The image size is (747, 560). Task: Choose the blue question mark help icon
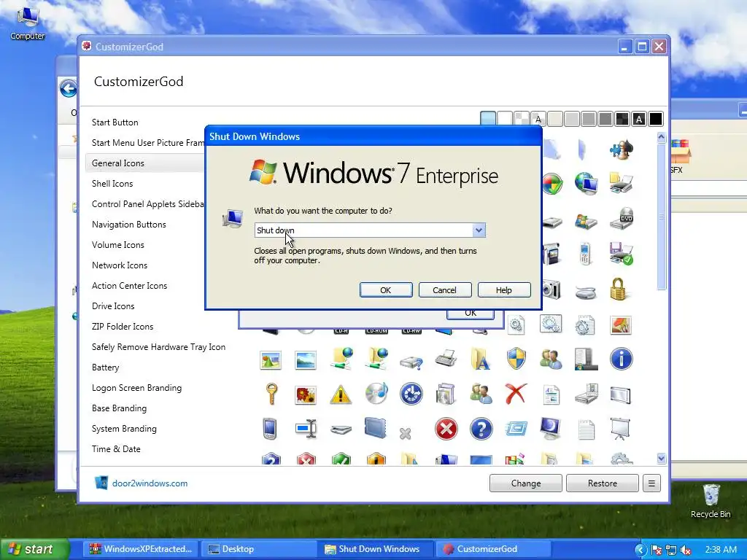(x=481, y=429)
